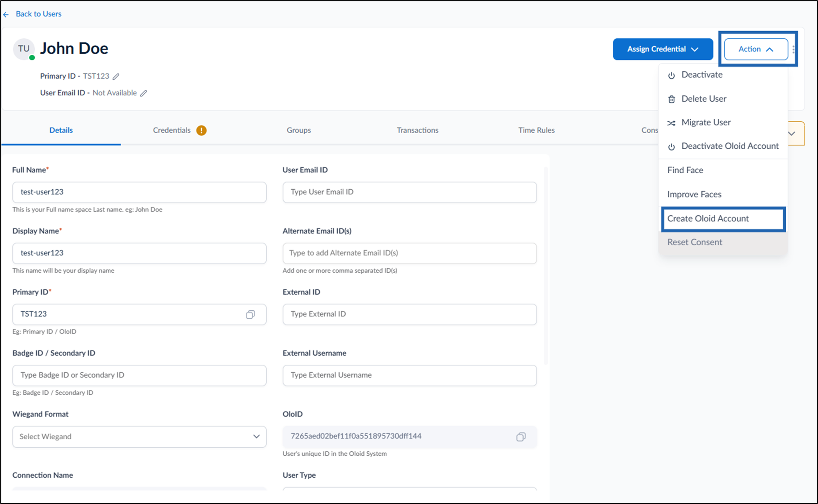
Task: Click the Badge ID or Secondary ID field
Action: coord(139,375)
